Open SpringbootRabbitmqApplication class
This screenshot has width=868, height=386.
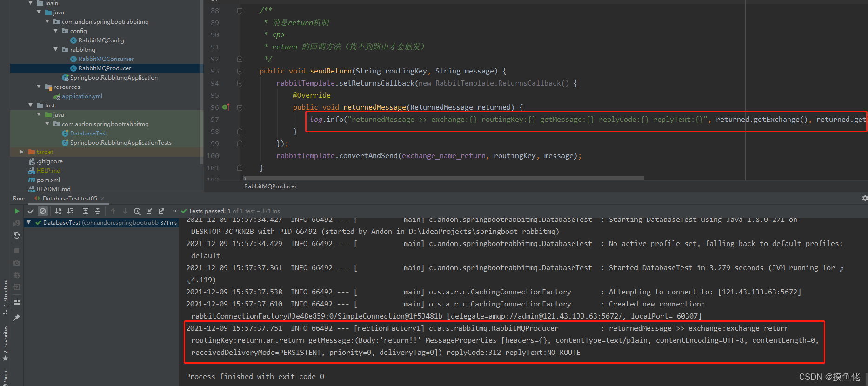click(x=114, y=78)
